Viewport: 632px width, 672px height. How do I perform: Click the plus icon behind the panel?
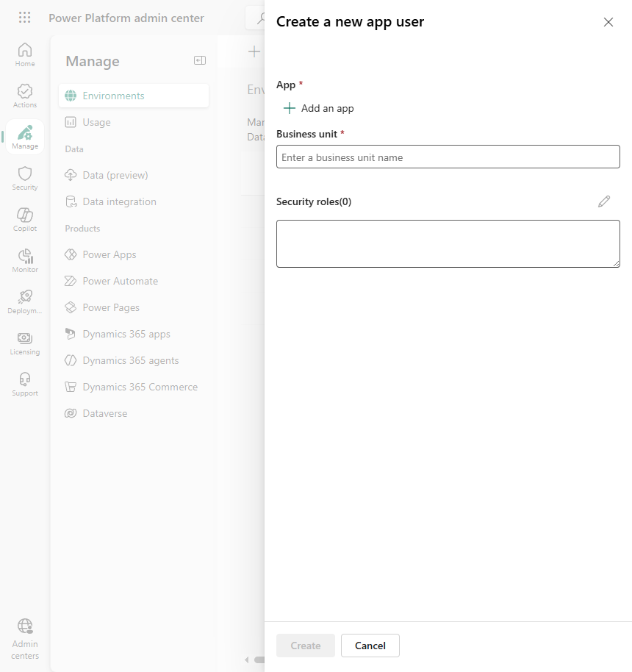click(x=254, y=51)
